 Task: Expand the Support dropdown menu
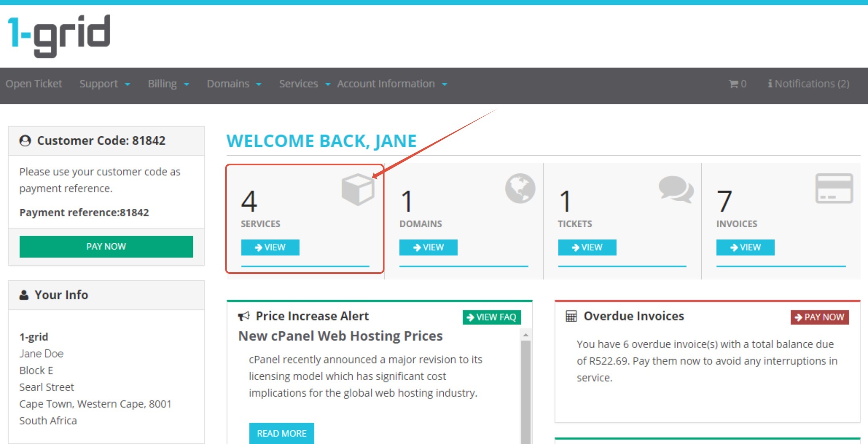click(105, 84)
